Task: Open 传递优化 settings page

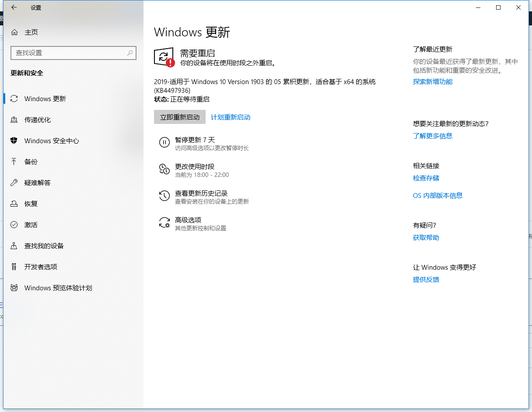Action: pyautogui.click(x=73, y=120)
